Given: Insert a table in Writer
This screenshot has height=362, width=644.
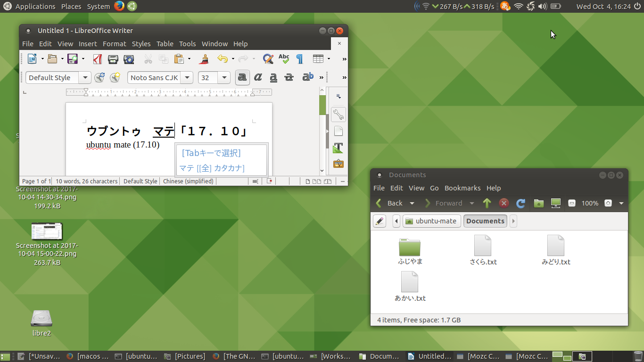Looking at the screenshot, I should 318,59.
